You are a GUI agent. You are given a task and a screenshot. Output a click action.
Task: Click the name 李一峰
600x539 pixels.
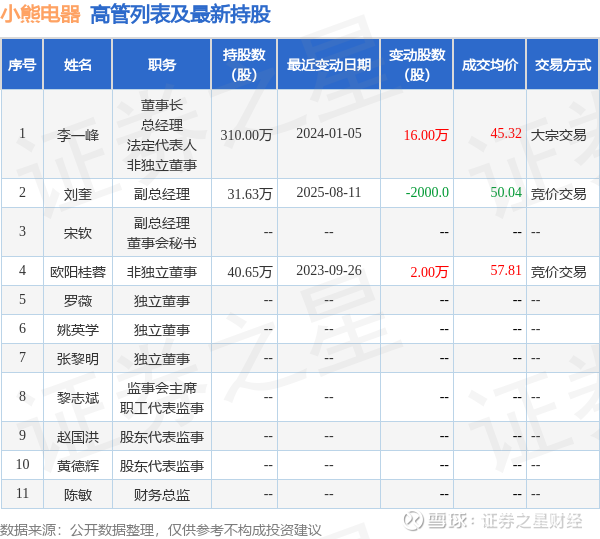point(78,135)
